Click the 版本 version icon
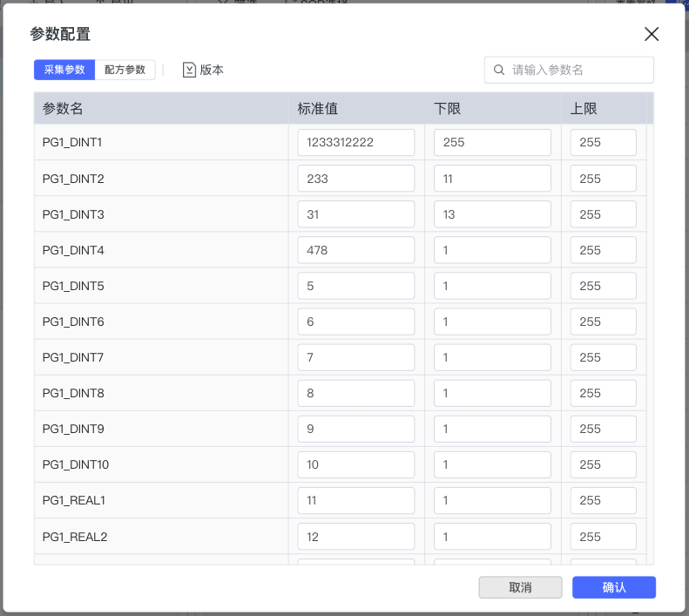Image resolution: width=689 pixels, height=616 pixels. (x=189, y=70)
